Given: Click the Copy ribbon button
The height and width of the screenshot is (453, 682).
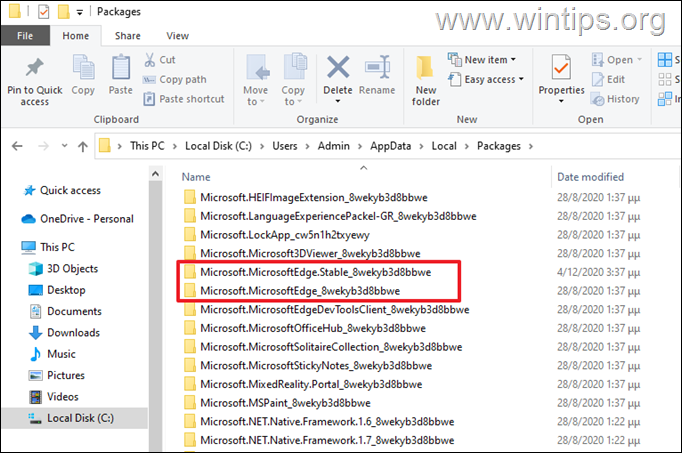Looking at the screenshot, I should tap(83, 74).
